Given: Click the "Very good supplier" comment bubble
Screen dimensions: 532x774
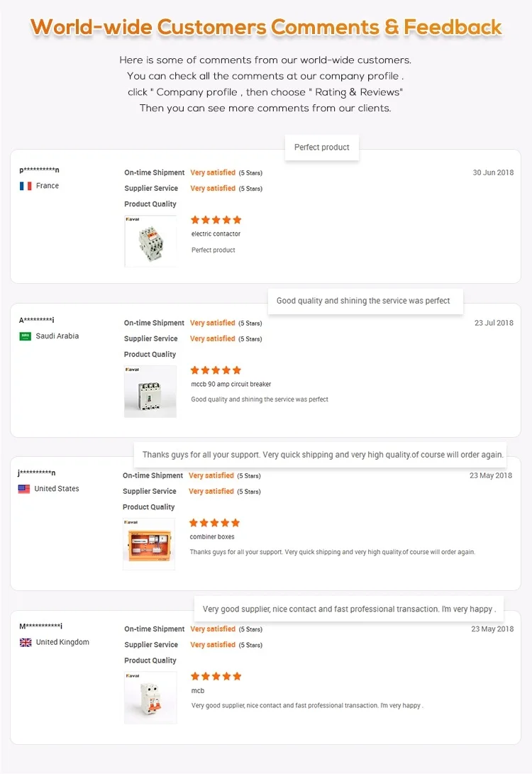Looking at the screenshot, I should [349, 609].
